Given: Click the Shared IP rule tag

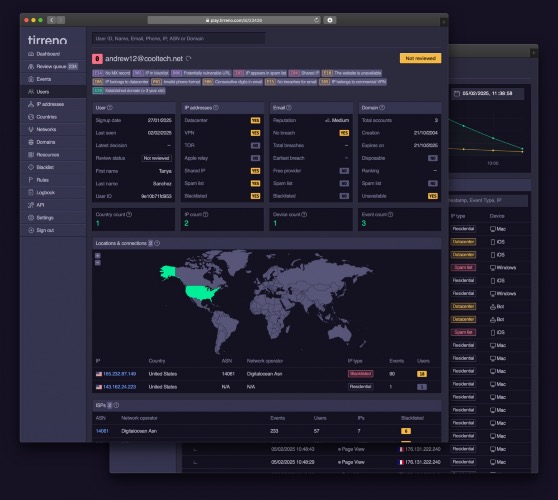Looking at the screenshot, I should (x=304, y=73).
